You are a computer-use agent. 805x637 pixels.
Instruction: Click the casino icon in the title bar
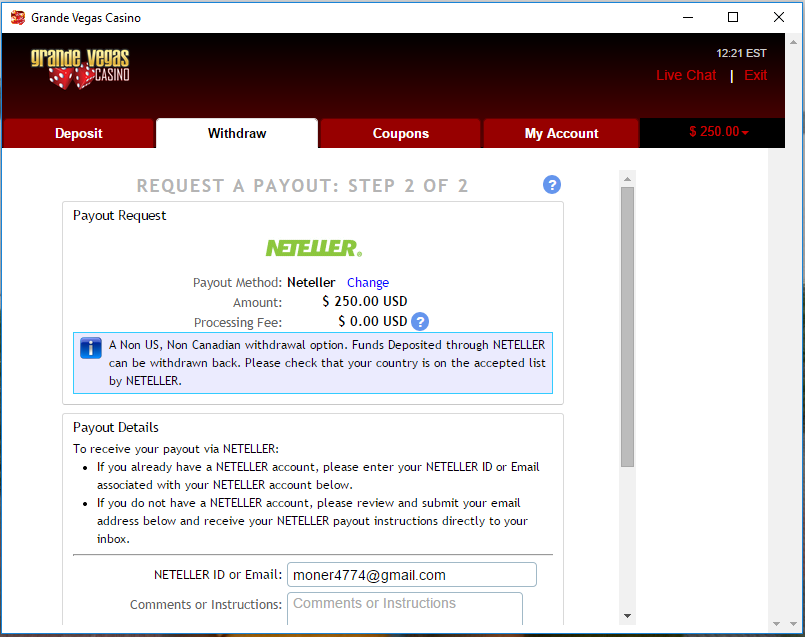18,17
